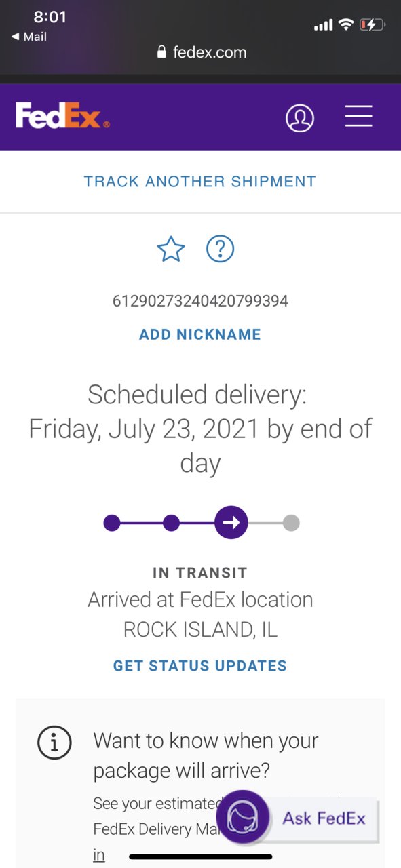
Task: Tap the Ask FedEx button label
Action: pos(324,818)
